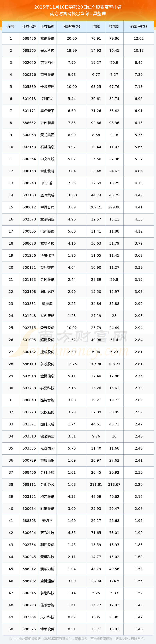The height and width of the screenshot is (644, 156).
Task: Click 乖离率 value 12.62 in first row
Action: (138, 38)
